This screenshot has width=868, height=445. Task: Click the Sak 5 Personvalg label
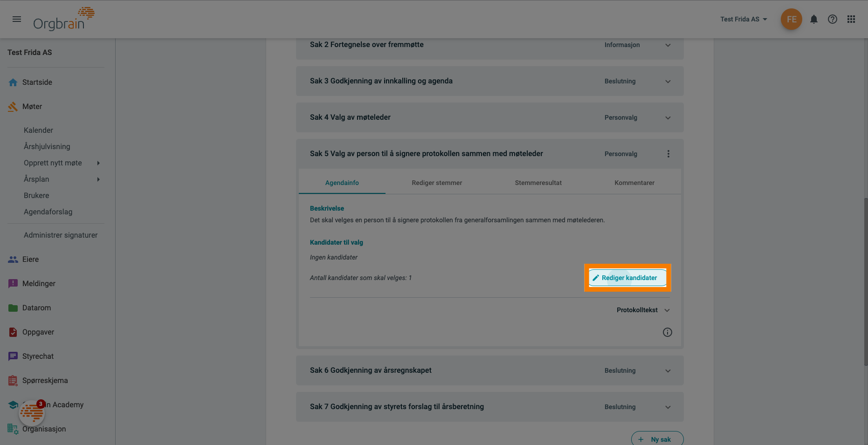[x=620, y=154]
